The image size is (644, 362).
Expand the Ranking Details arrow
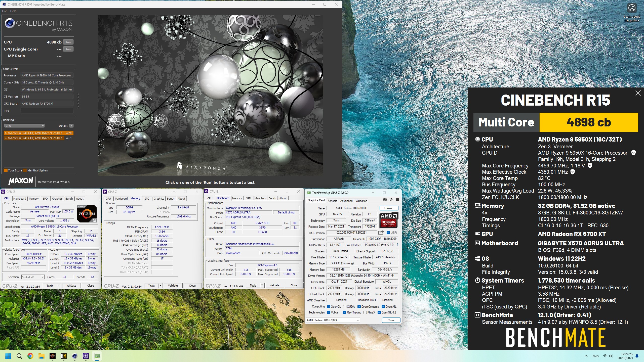click(71, 126)
